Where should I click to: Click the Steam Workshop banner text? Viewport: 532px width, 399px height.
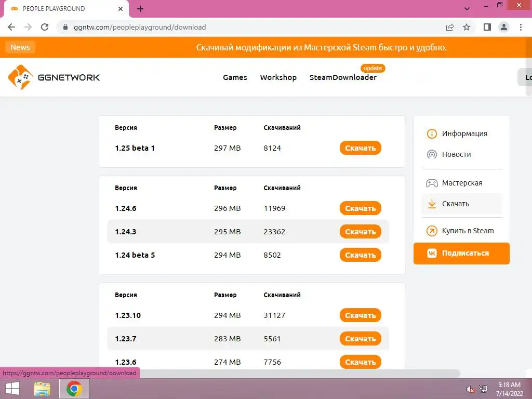[x=321, y=47]
